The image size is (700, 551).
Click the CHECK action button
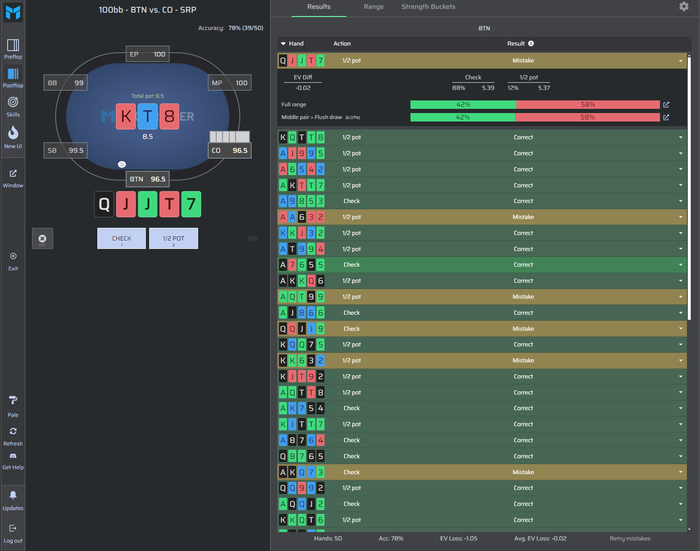pos(121,238)
